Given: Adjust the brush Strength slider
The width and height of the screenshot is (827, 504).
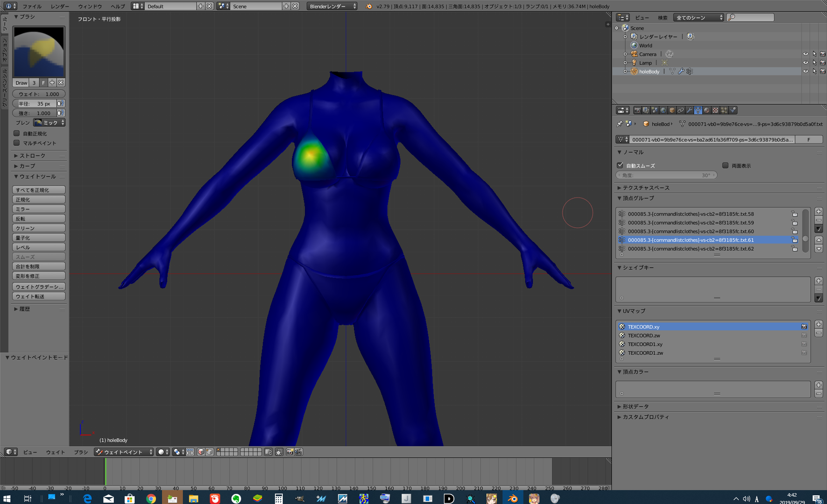Looking at the screenshot, I should click(x=35, y=113).
